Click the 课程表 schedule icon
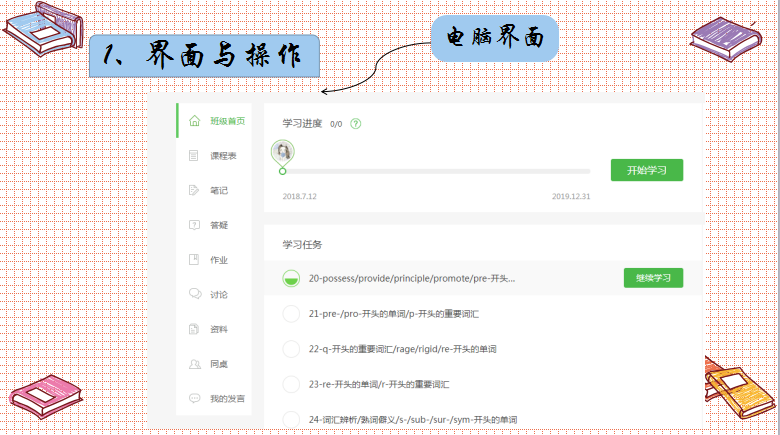This screenshot has height=435, width=780. pos(194,156)
